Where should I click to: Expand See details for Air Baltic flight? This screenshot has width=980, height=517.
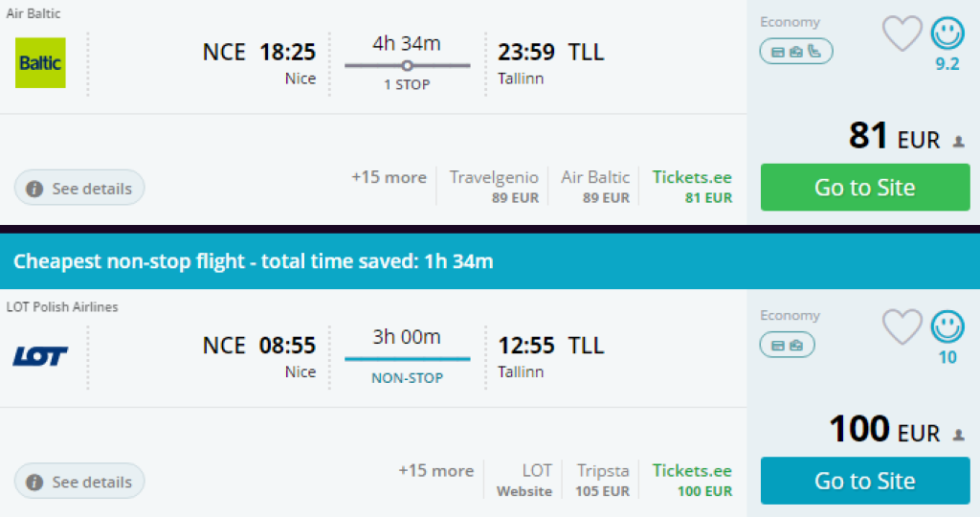[79, 189]
